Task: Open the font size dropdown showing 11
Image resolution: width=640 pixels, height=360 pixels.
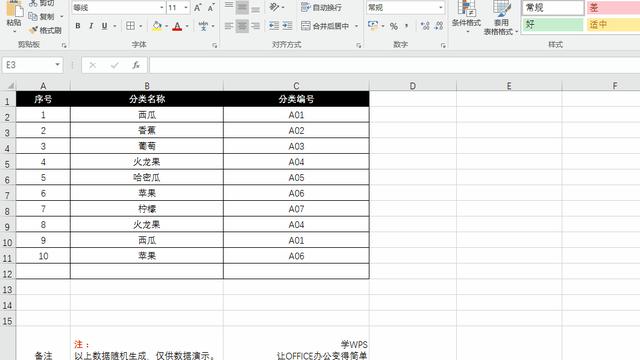Action: pyautogui.click(x=186, y=8)
